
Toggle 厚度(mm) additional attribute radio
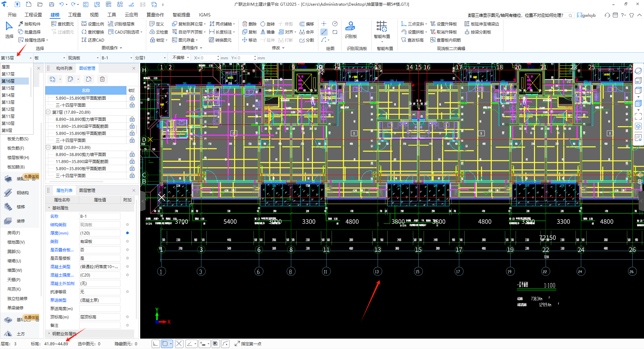[x=127, y=233]
